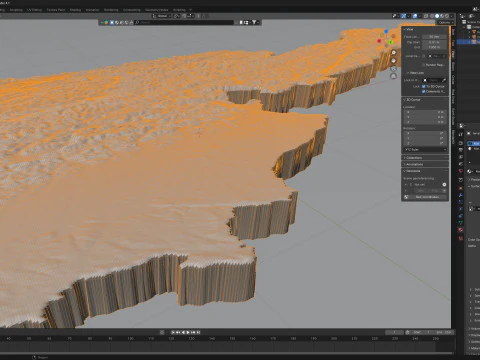Screen dimensions: 480x360
Task: Open the Texture properties checker tab
Action: tap(461, 238)
